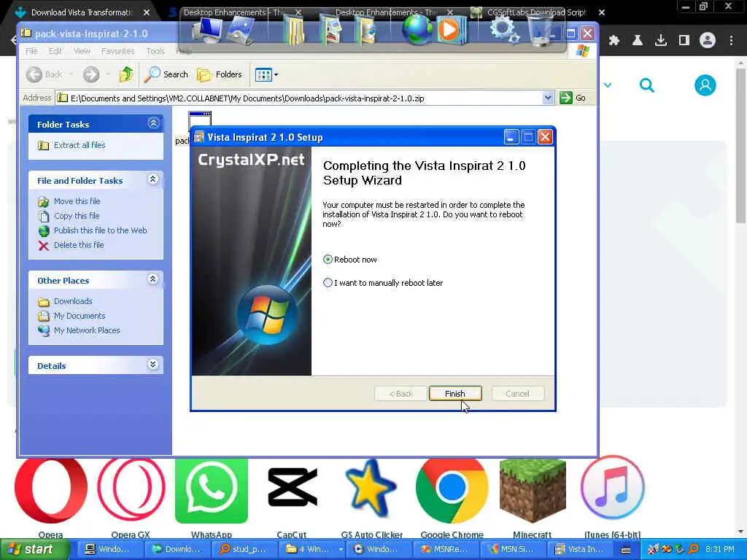
Task: Select the Reboot now radio button
Action: pos(328,260)
